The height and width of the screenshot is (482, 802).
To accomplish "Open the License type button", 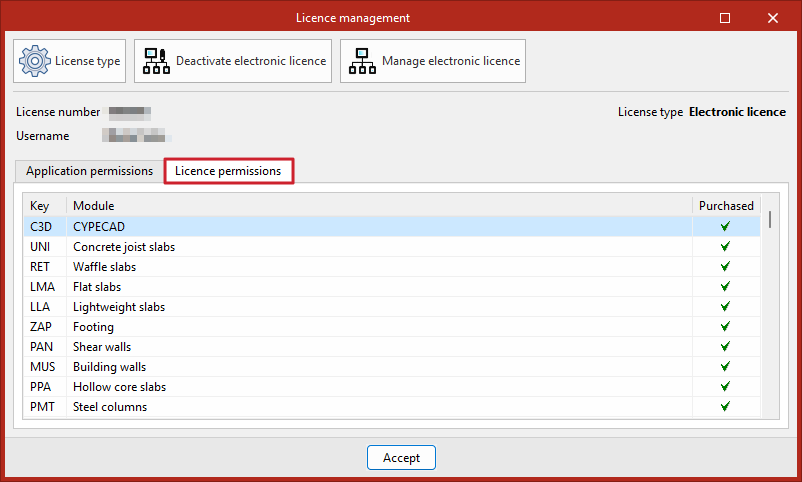I will [70, 61].
